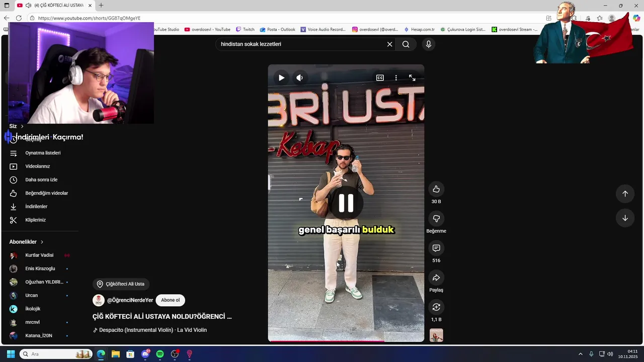Open overdosevl Stream bookmark
Screen dimensions: 644x362
point(515,30)
